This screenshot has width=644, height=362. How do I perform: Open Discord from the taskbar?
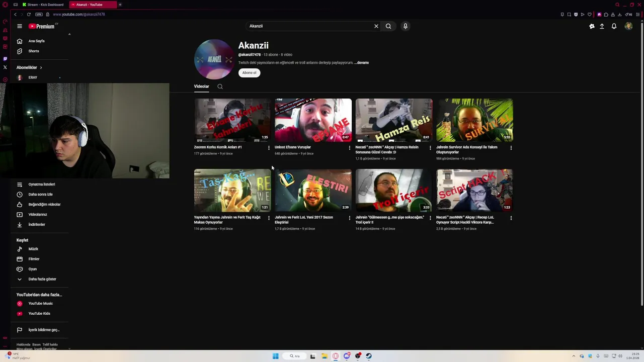[x=347, y=356]
